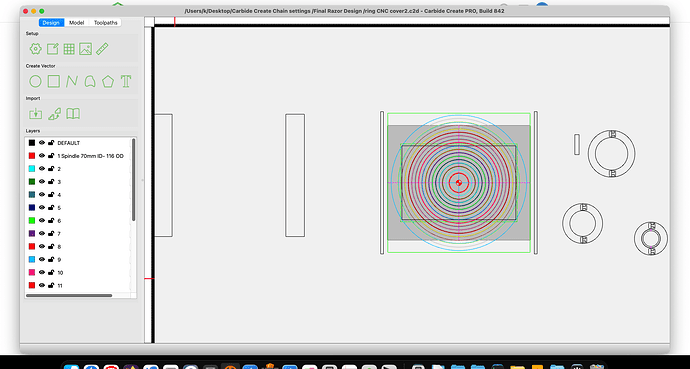Click the cyan color swatch of layer 2

point(32,168)
